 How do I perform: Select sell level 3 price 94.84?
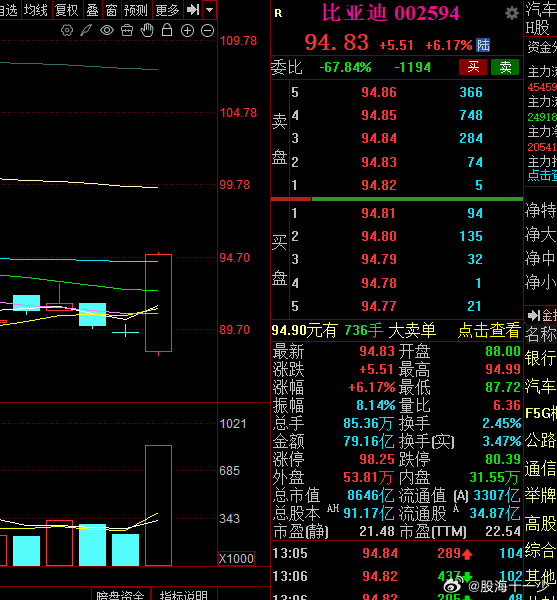click(x=379, y=138)
